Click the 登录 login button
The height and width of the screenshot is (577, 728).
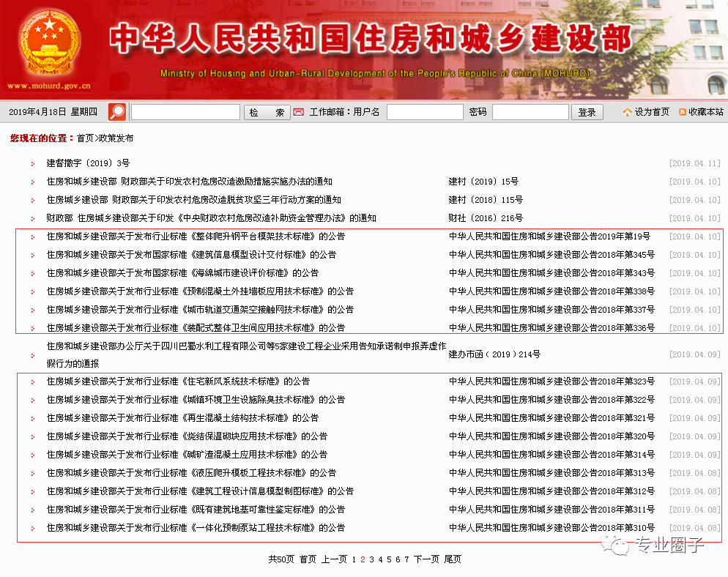587,112
